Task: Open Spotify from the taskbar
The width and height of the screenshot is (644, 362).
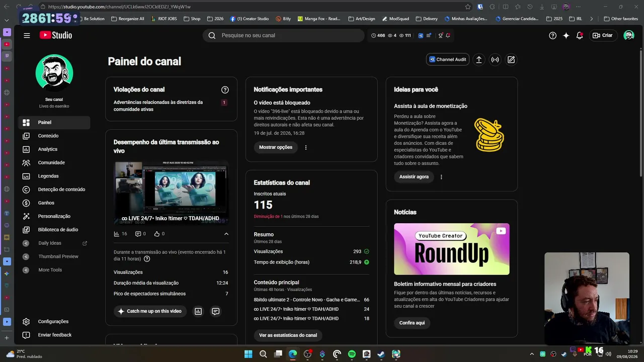Action: (352, 354)
